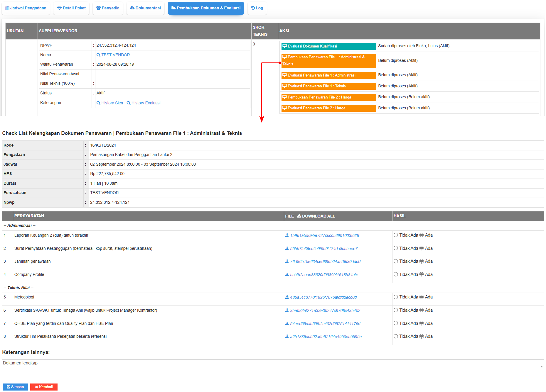546x392 pixels.
Task: Click magnifier icon beside TEST VENDOR name
Action: (98, 55)
